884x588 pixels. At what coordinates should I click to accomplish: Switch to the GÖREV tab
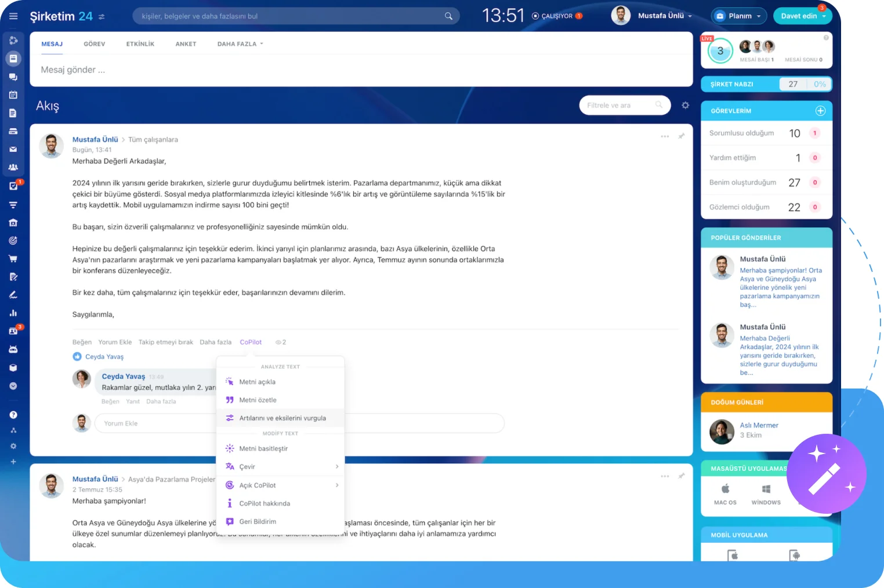pyautogui.click(x=94, y=44)
